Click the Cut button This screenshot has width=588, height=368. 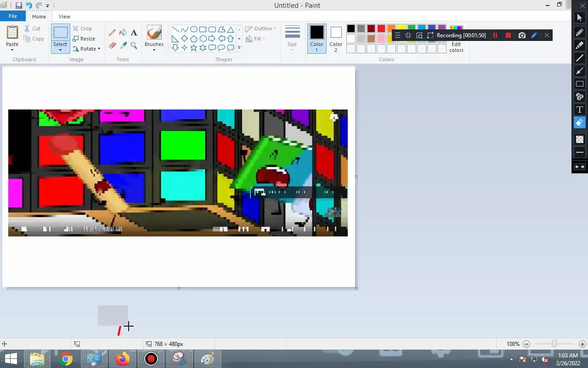click(33, 29)
